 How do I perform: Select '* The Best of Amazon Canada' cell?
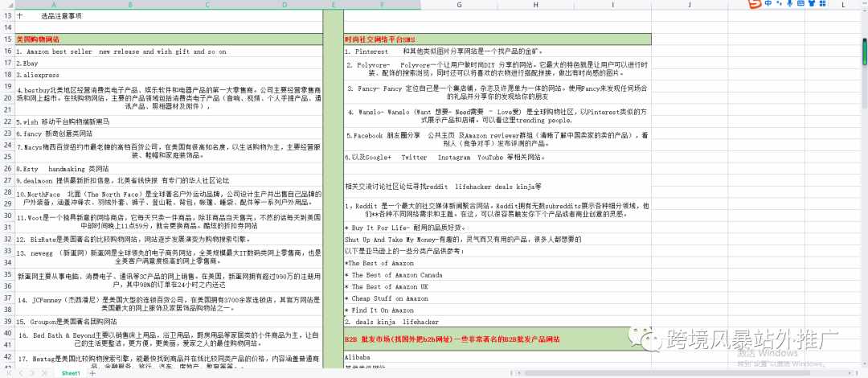coord(497,274)
